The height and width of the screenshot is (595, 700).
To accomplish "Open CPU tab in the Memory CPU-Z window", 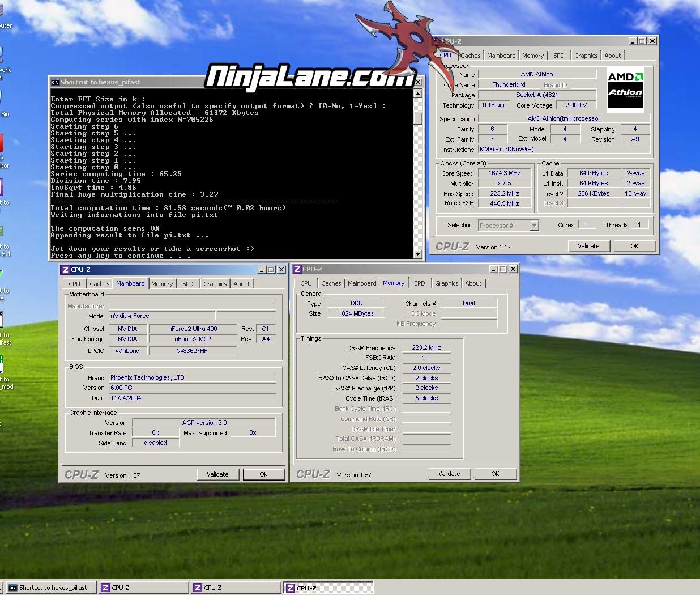I will (x=306, y=283).
